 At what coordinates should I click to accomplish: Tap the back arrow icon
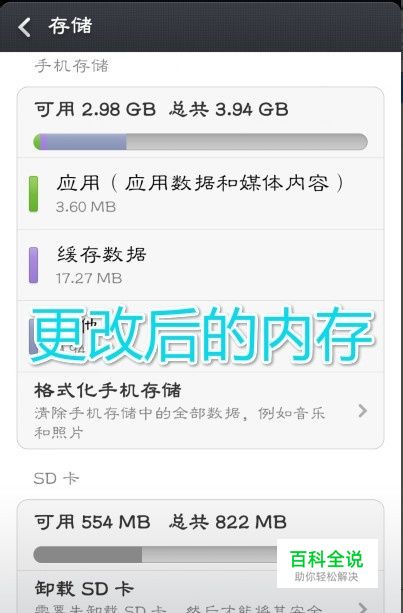(x=24, y=27)
